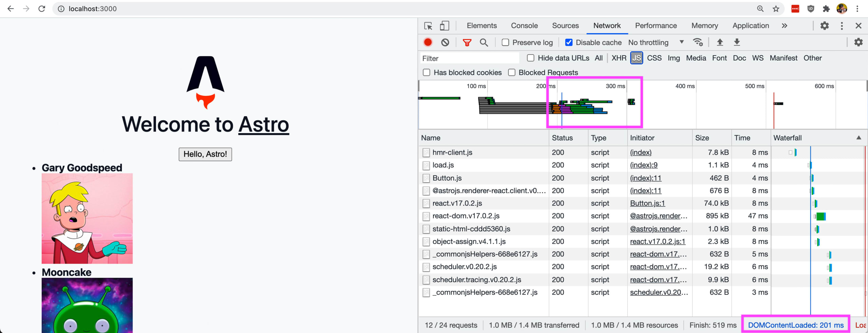Check Has blocked cookies

click(x=427, y=72)
